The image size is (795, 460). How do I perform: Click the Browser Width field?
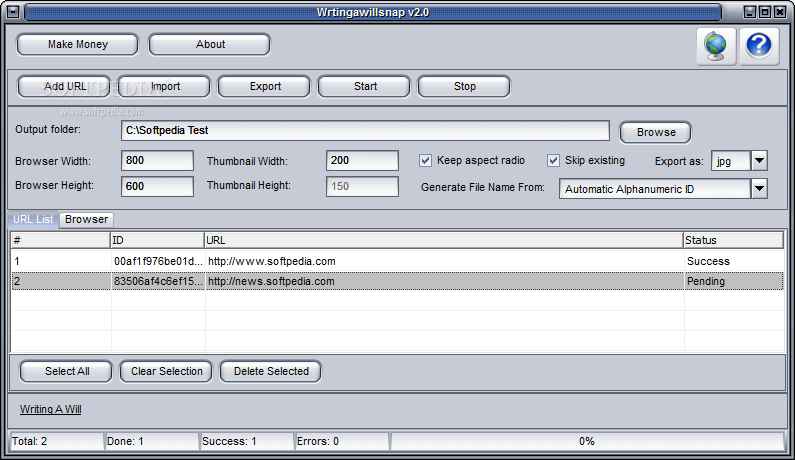(157, 160)
